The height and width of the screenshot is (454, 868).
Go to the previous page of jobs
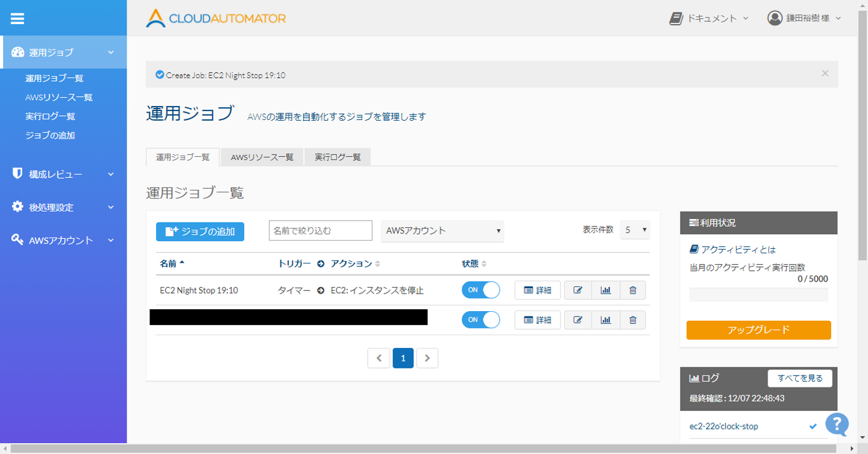[379, 358]
